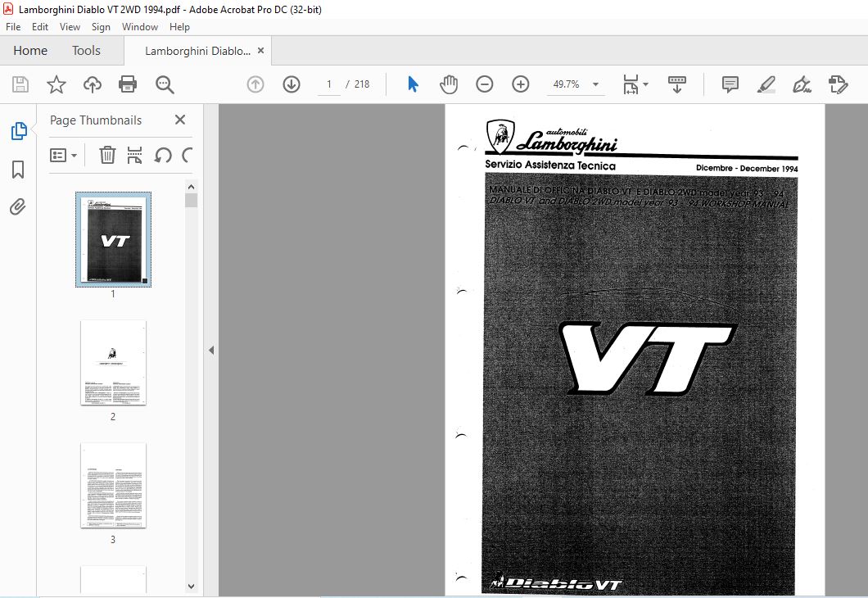Open the zoom level dropdown arrow
The width and height of the screenshot is (868, 598).
[x=595, y=84]
